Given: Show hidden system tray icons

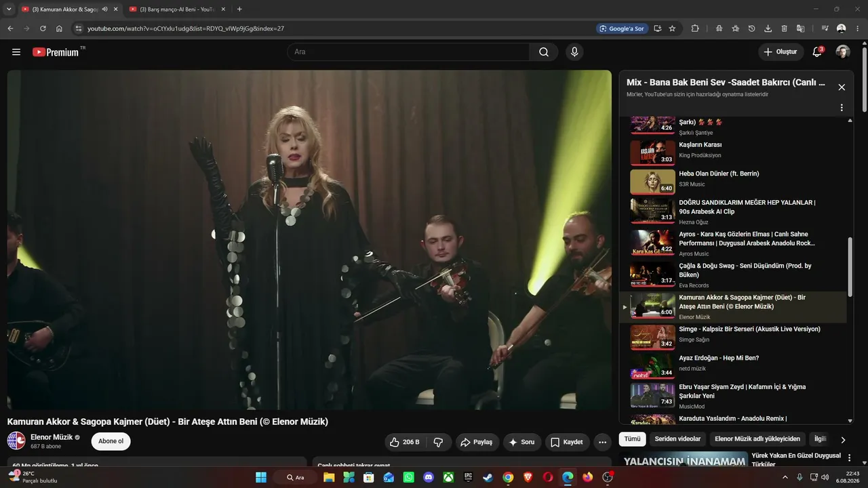Looking at the screenshot, I should tap(785, 477).
